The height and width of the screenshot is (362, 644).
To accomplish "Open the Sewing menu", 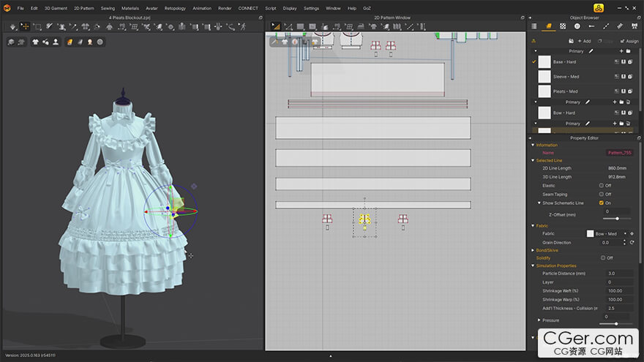I will pyautogui.click(x=108, y=8).
